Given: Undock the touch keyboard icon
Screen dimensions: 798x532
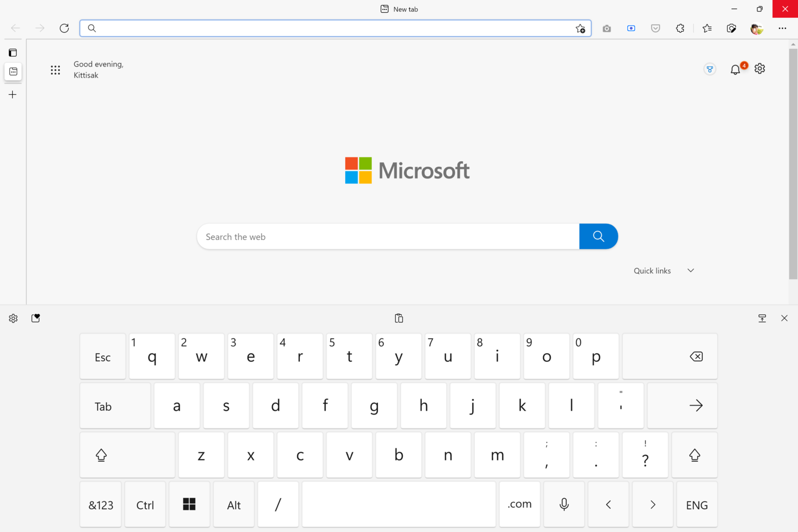Looking at the screenshot, I should 762,318.
